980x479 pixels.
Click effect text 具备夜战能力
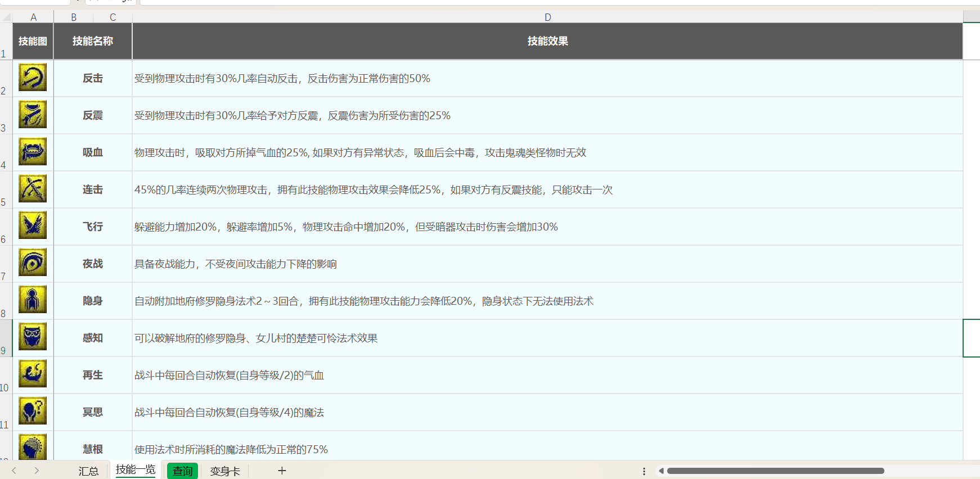coord(236,264)
